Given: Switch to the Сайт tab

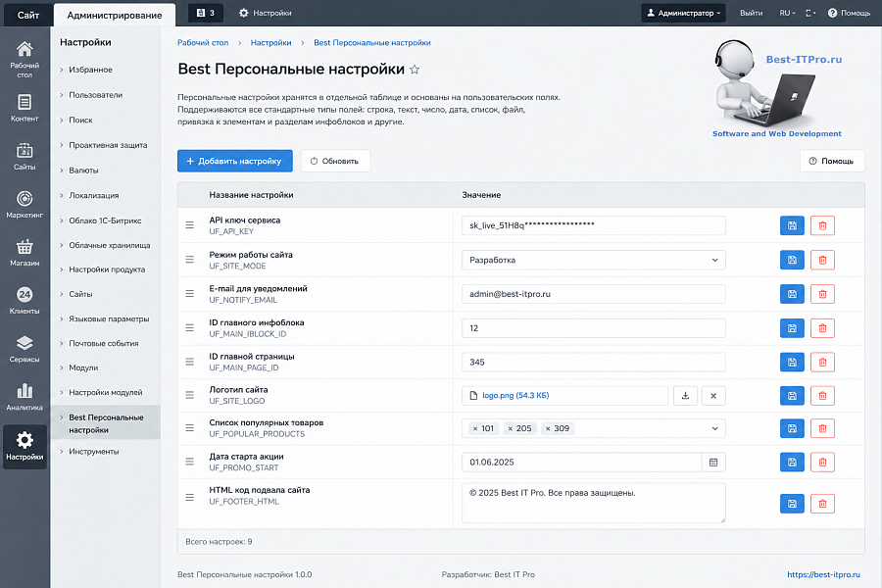Looking at the screenshot, I should [28, 15].
